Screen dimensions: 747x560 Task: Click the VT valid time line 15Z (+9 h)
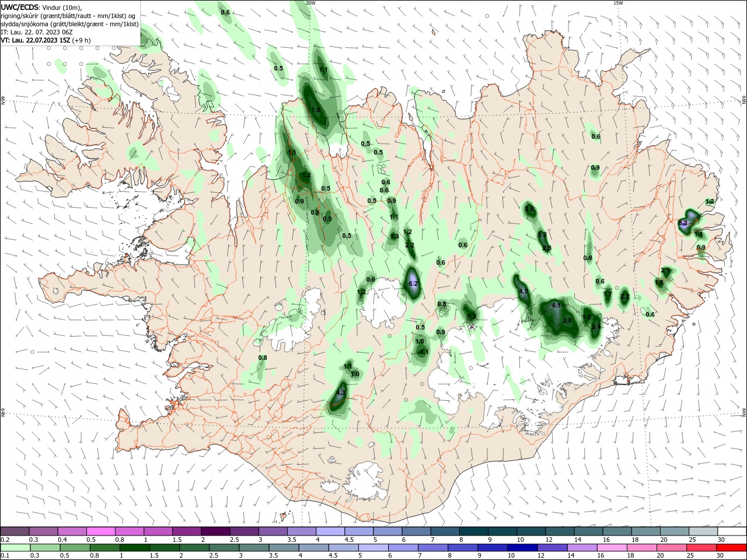(x=46, y=40)
